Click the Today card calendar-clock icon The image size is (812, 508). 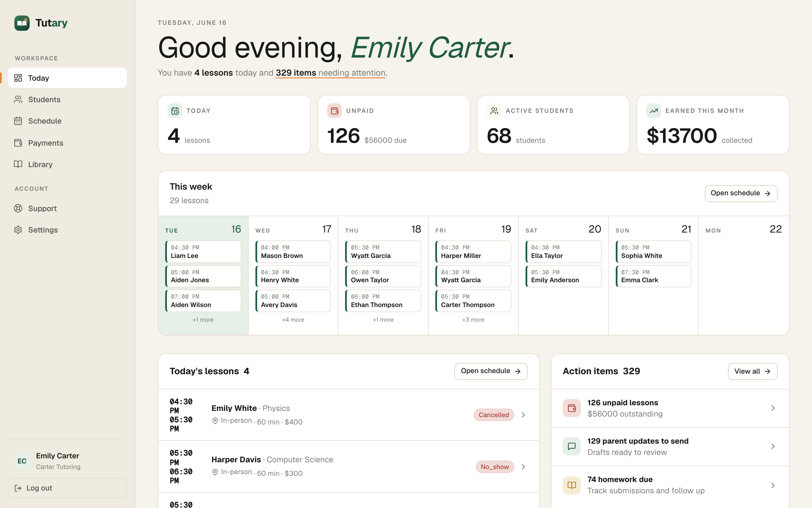tap(175, 111)
